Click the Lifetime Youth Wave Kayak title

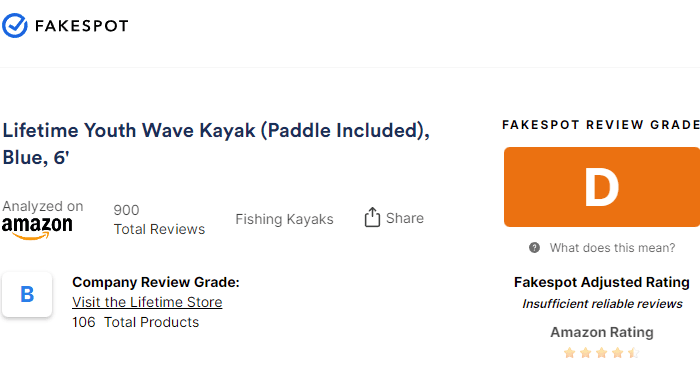point(216,144)
